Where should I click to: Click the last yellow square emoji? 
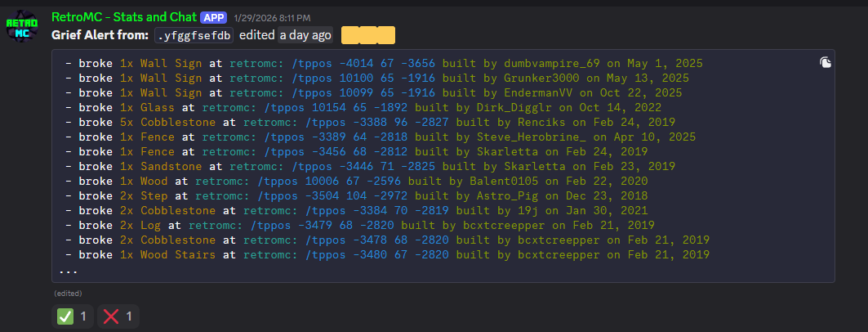pos(385,35)
